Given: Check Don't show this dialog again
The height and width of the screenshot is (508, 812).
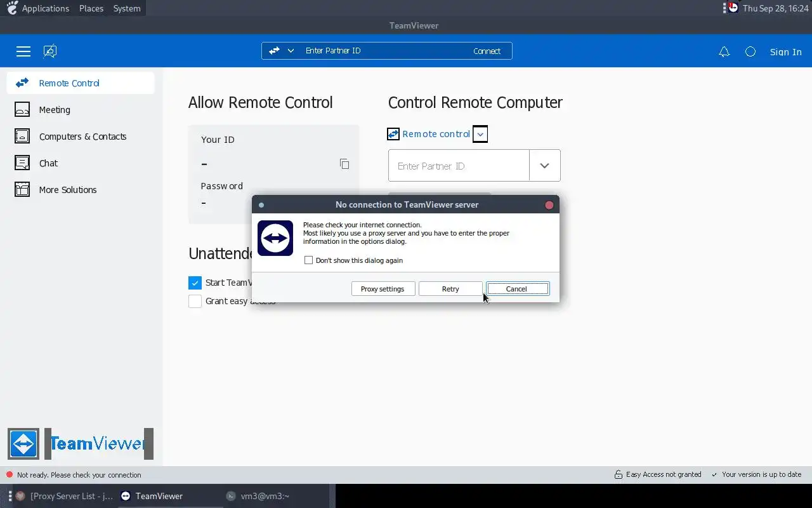Looking at the screenshot, I should (308, 260).
